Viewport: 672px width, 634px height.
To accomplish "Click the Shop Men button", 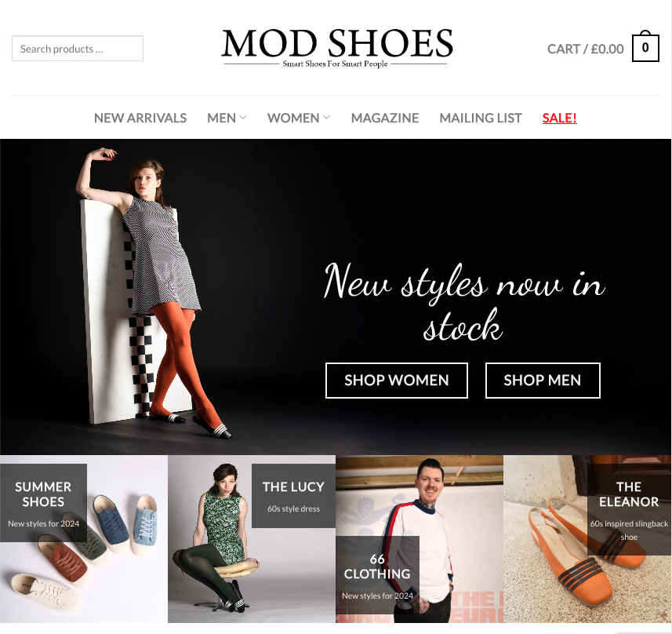I will click(x=543, y=381).
